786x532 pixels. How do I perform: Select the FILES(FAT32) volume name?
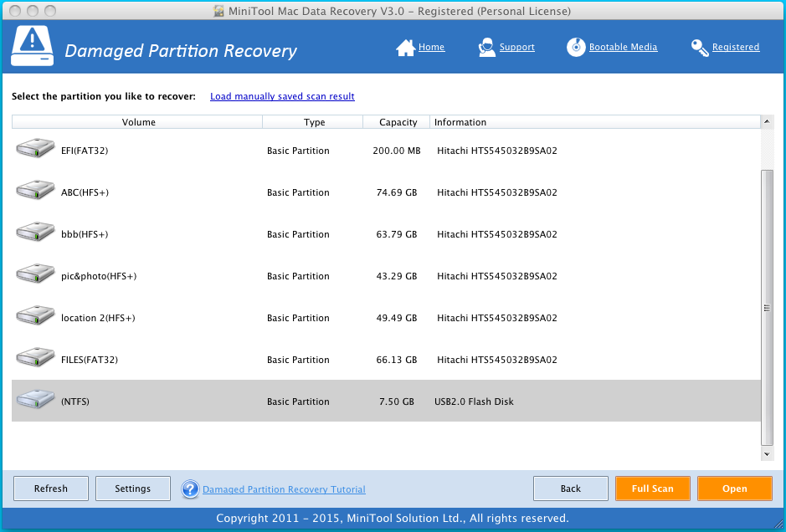pyautogui.click(x=90, y=360)
